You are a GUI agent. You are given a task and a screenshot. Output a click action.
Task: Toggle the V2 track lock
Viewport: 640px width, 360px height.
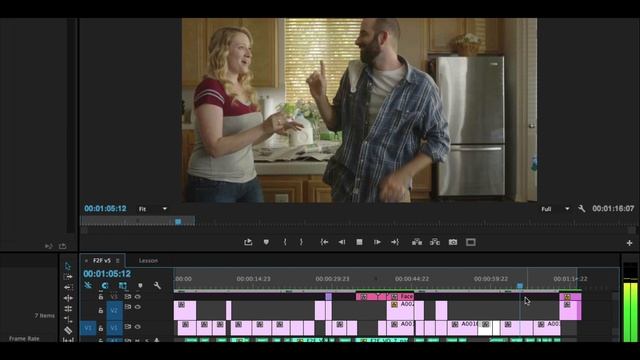click(x=101, y=310)
